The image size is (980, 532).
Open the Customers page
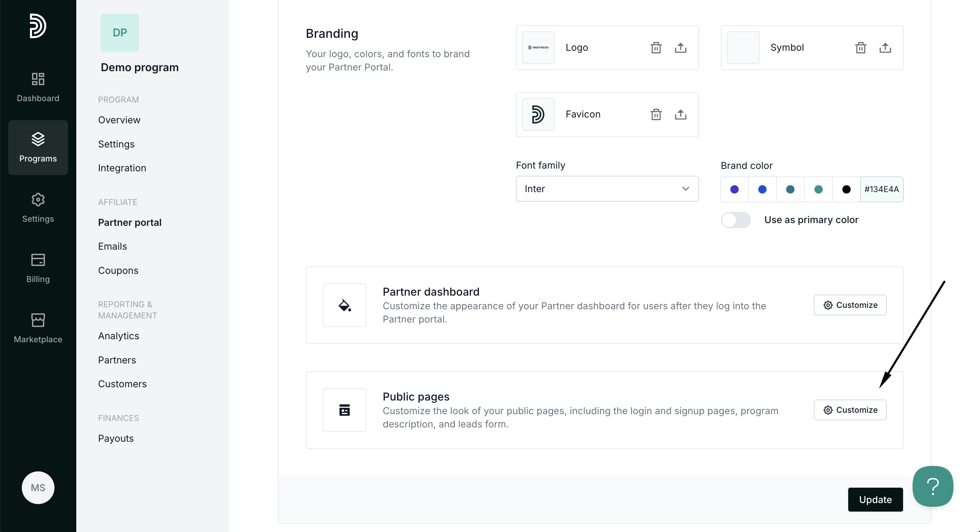click(x=123, y=384)
